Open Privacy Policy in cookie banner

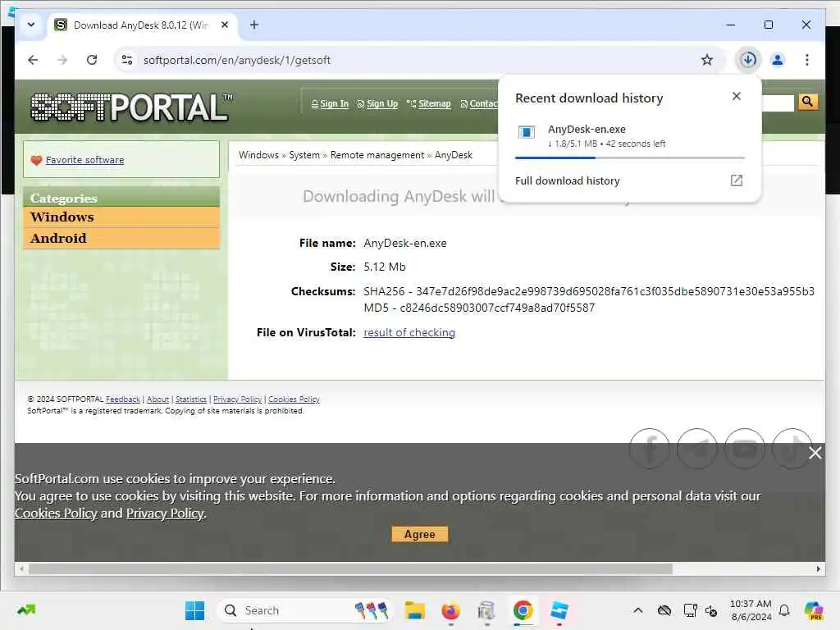165,514
